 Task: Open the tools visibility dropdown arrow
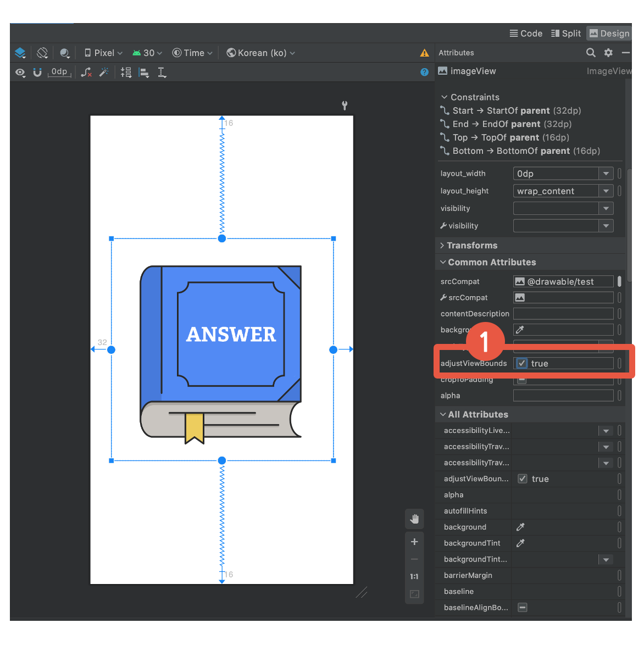(x=606, y=226)
